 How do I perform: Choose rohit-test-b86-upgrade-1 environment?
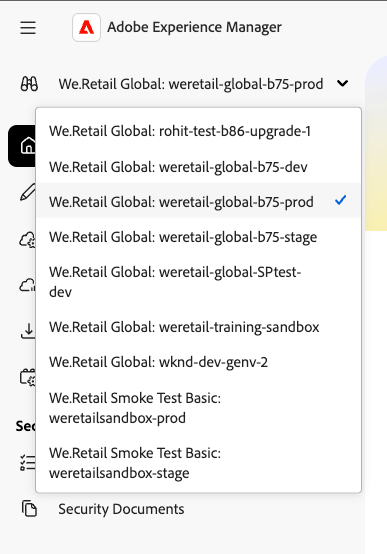click(x=198, y=131)
